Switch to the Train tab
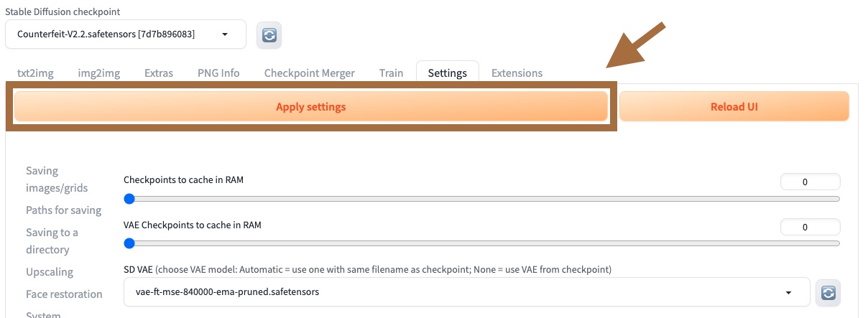The image size is (868, 318). pyautogui.click(x=391, y=73)
